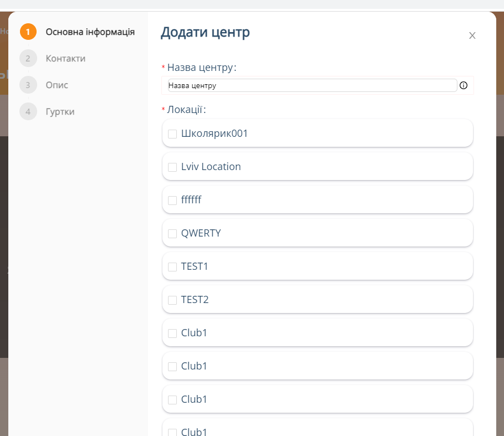Go to step 1 Основна інформація

pos(78,32)
